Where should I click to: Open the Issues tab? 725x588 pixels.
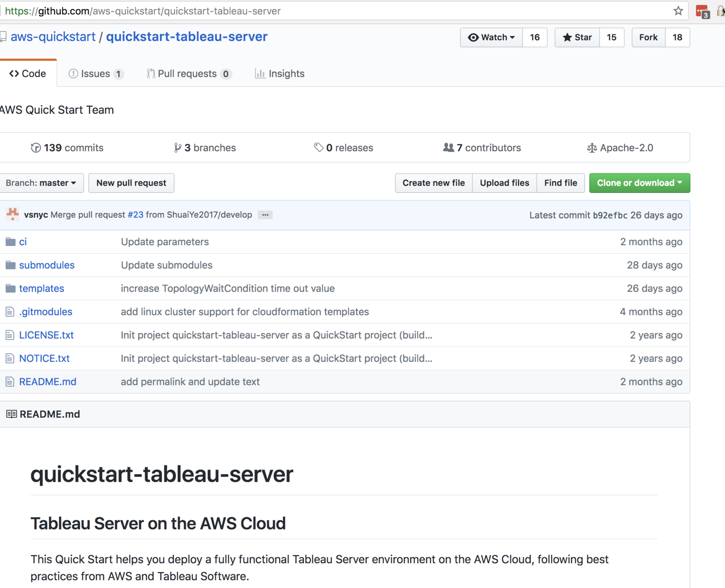tap(96, 74)
